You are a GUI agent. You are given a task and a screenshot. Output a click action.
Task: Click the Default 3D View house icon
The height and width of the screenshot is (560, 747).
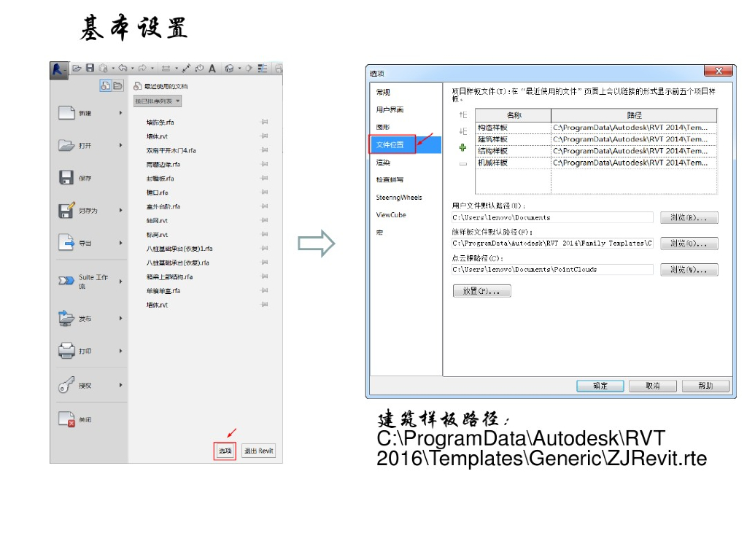(x=230, y=68)
